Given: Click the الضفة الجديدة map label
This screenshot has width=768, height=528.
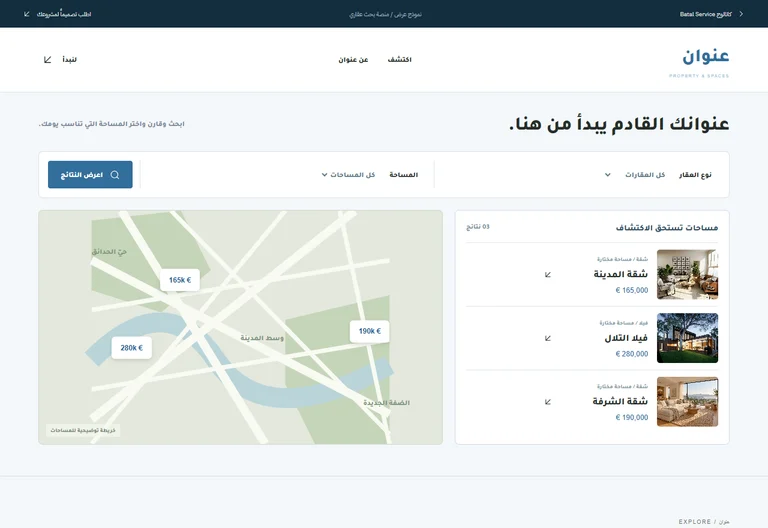Looking at the screenshot, I should [386, 403].
